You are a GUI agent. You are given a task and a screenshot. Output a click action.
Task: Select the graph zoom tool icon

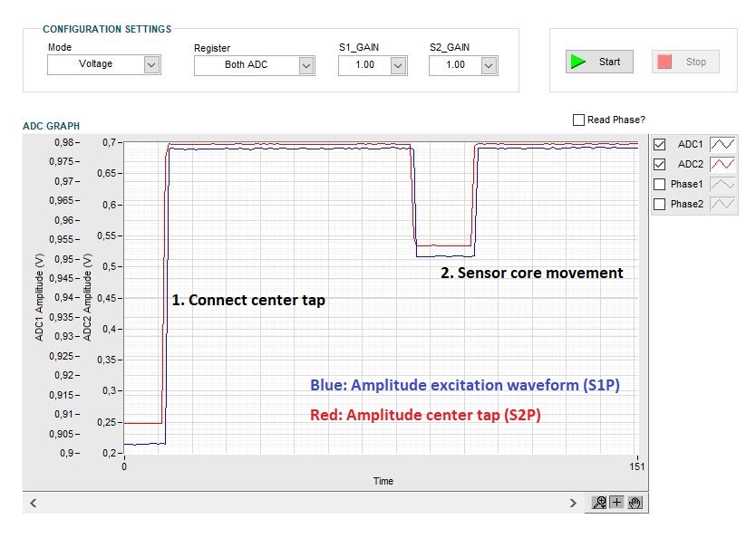(x=599, y=503)
